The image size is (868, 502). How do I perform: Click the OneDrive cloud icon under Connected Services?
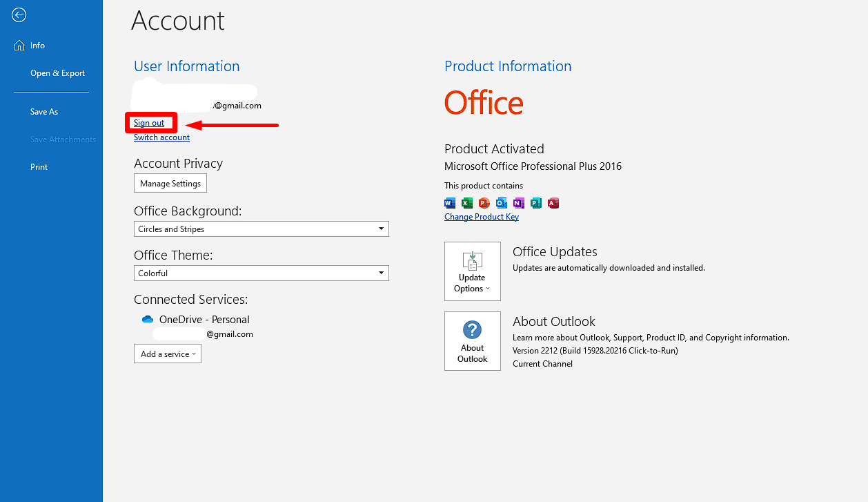click(x=147, y=319)
